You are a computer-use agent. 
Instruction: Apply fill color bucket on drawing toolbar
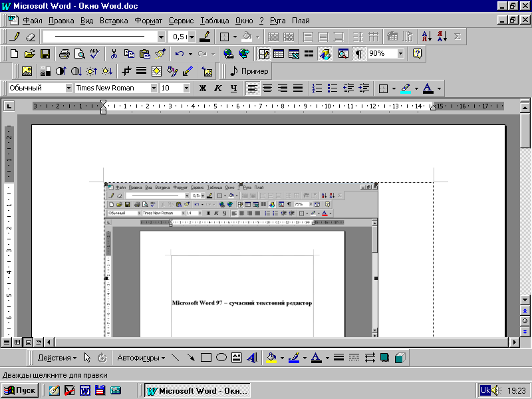point(271,358)
